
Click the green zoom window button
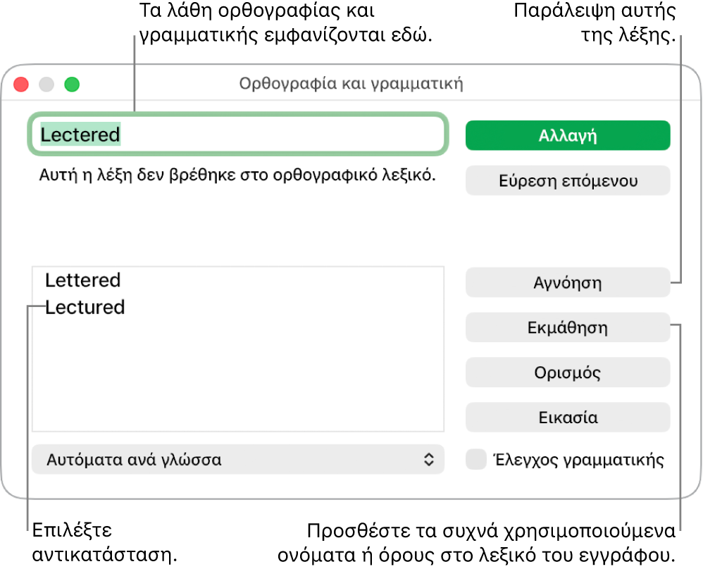point(72,85)
